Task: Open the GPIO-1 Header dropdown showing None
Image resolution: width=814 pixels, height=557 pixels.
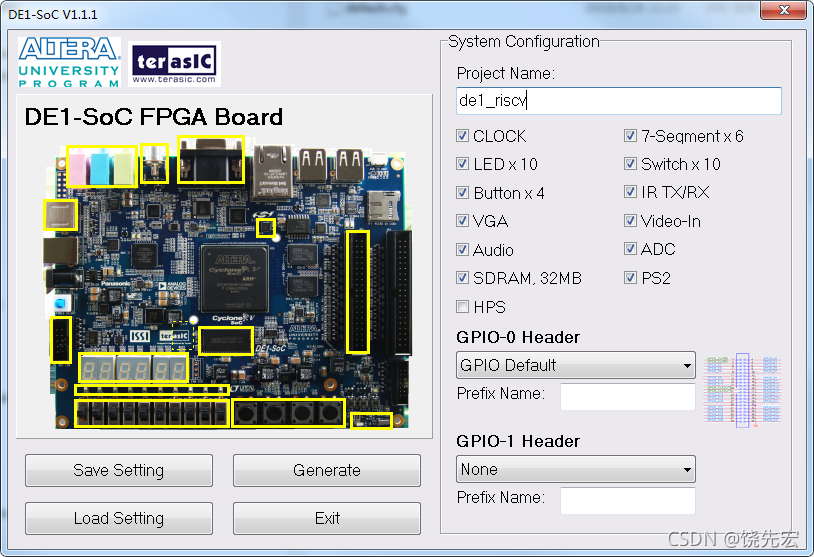Action: [576, 469]
